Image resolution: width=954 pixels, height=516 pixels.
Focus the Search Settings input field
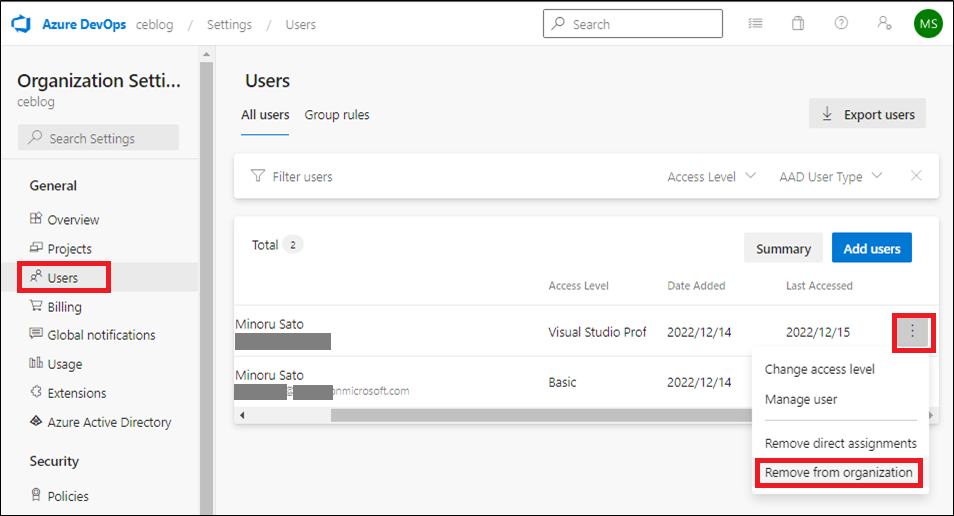click(99, 138)
